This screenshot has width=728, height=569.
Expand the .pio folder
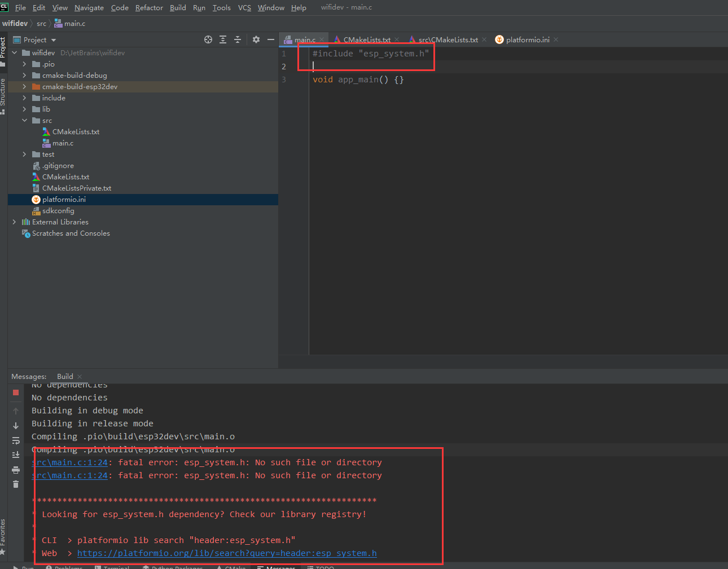(24, 64)
